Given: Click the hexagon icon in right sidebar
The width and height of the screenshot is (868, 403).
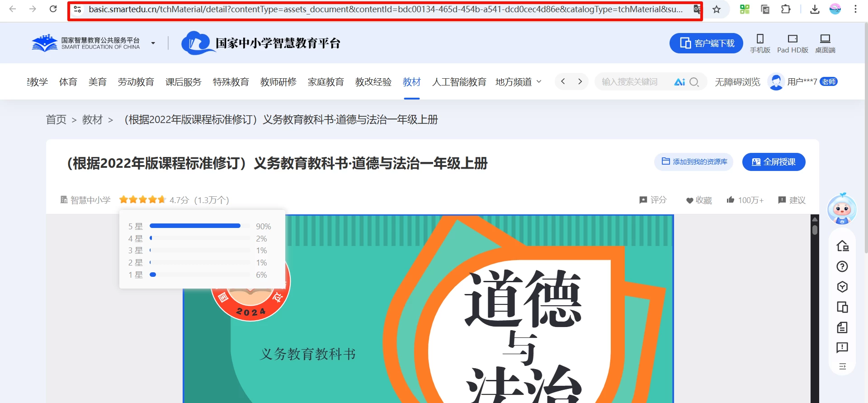Looking at the screenshot, I should pyautogui.click(x=842, y=287).
